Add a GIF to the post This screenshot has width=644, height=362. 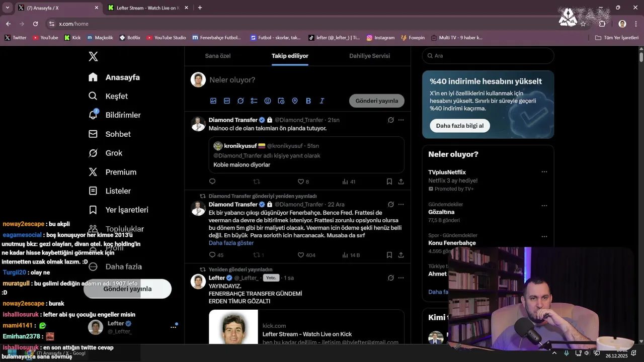227,101
